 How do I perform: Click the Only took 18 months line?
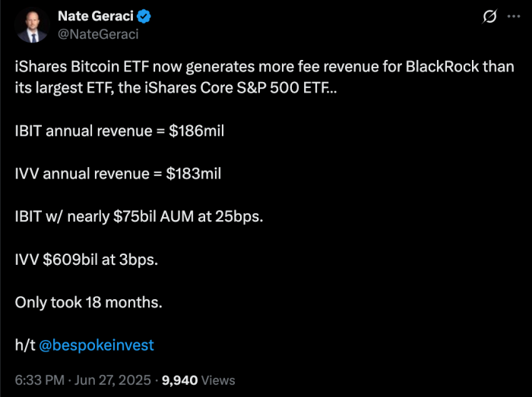[89, 301]
